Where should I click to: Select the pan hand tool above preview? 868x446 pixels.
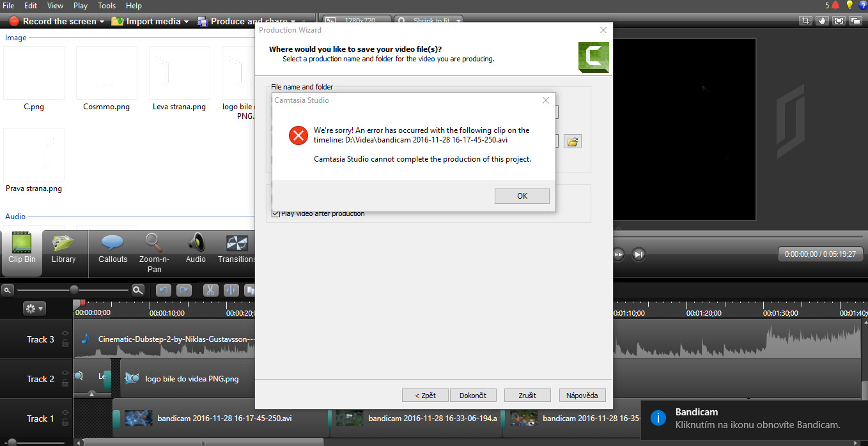[x=823, y=20]
